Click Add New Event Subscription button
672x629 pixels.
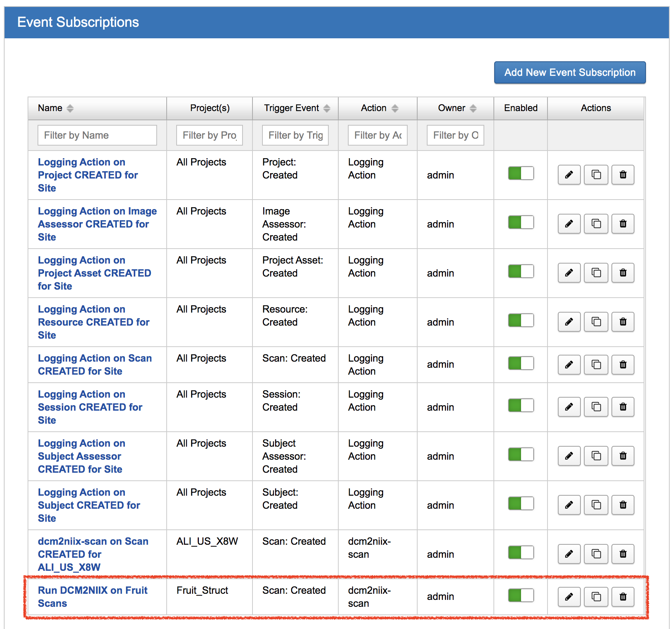(569, 72)
